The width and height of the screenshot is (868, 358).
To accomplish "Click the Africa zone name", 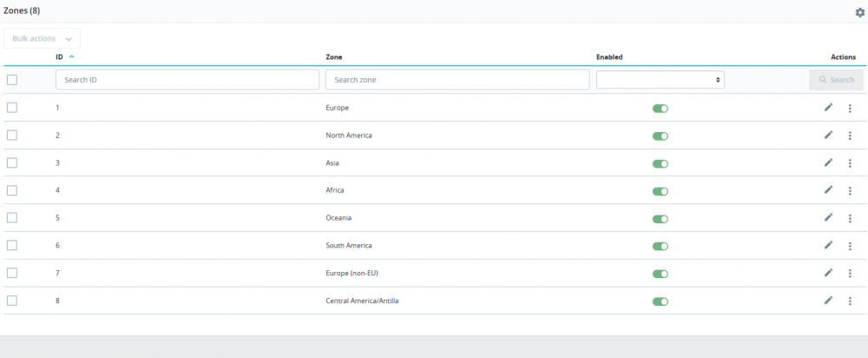I will (335, 190).
